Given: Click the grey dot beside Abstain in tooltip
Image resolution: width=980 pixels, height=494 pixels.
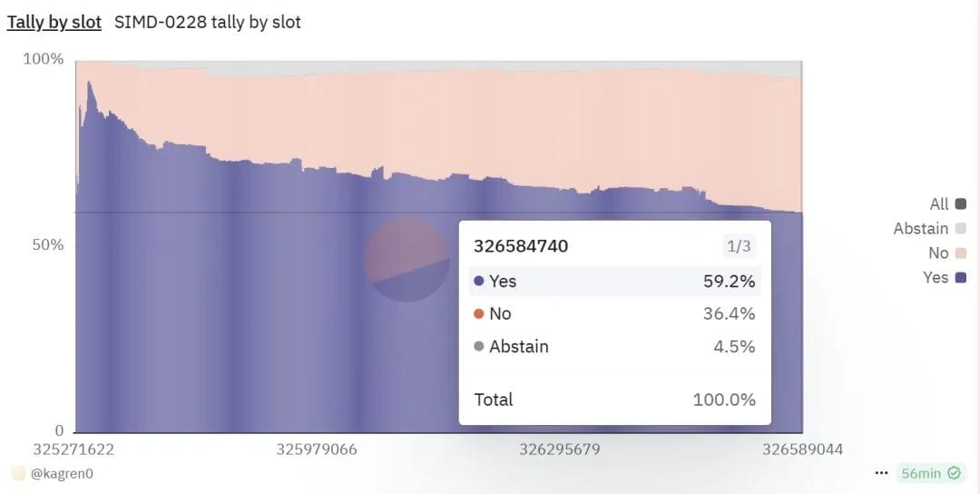Looking at the screenshot, I should [479, 347].
